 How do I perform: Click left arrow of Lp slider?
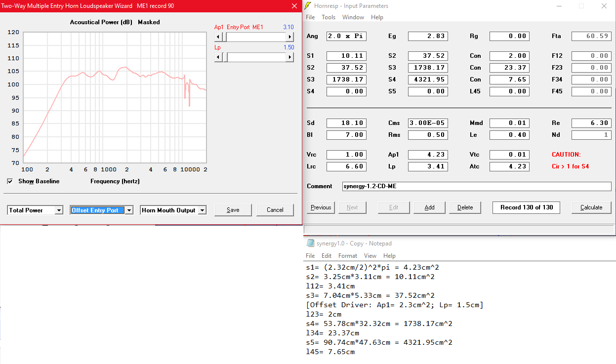click(218, 57)
